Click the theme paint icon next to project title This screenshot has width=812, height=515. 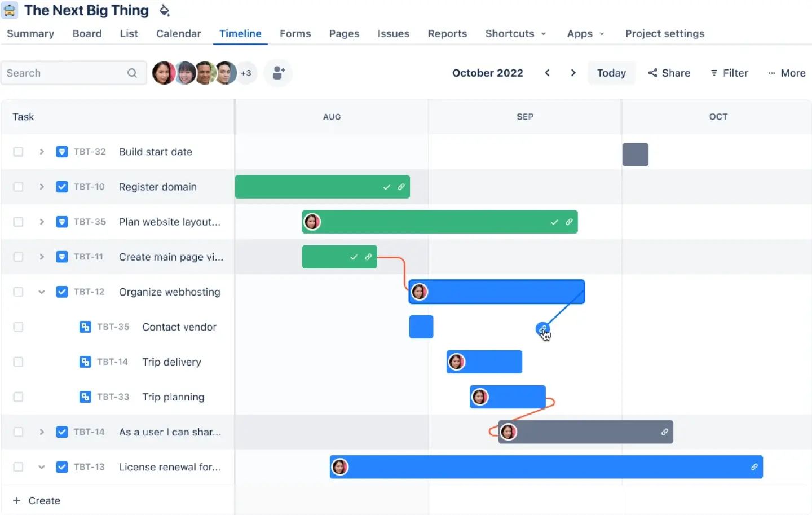point(164,10)
